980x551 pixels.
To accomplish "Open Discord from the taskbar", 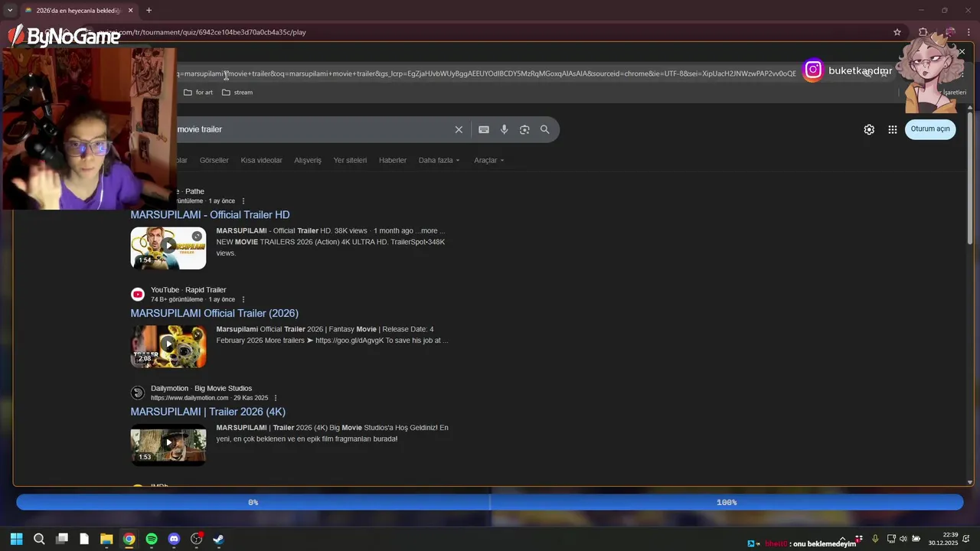I will (x=174, y=539).
